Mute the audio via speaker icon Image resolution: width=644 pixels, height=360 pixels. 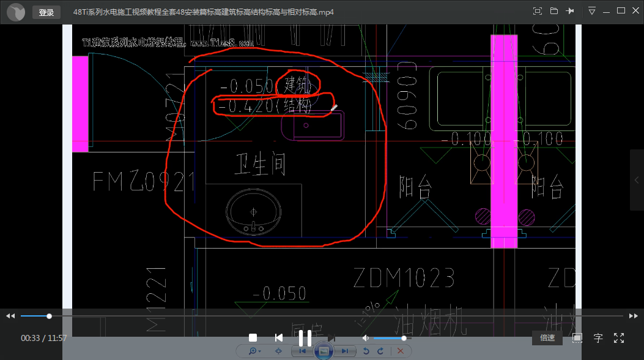coord(365,338)
